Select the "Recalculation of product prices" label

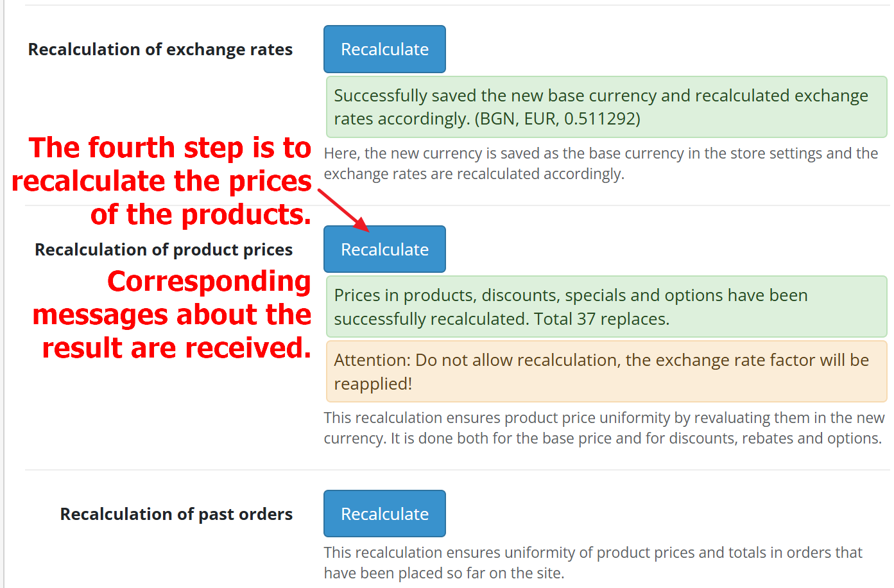[164, 250]
